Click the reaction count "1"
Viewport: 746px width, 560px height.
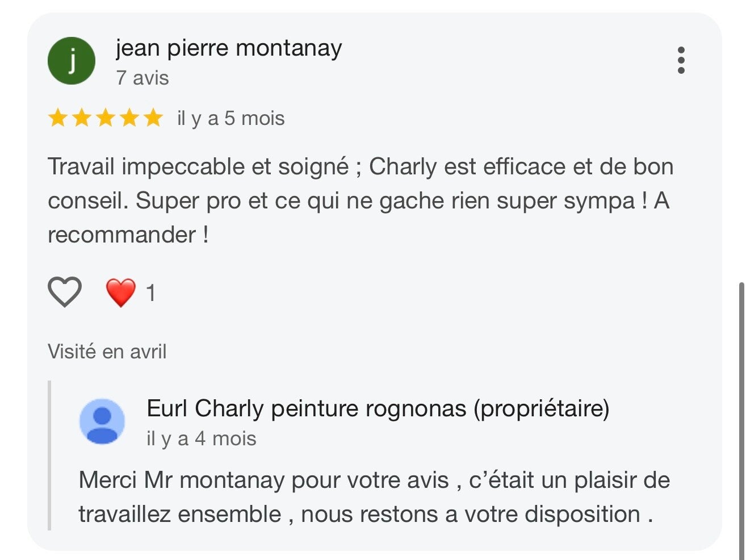click(150, 293)
